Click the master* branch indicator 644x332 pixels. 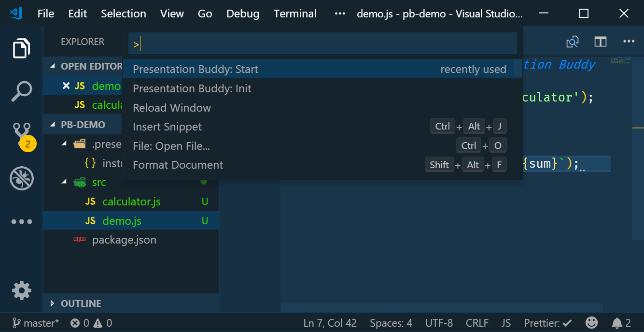(x=36, y=323)
